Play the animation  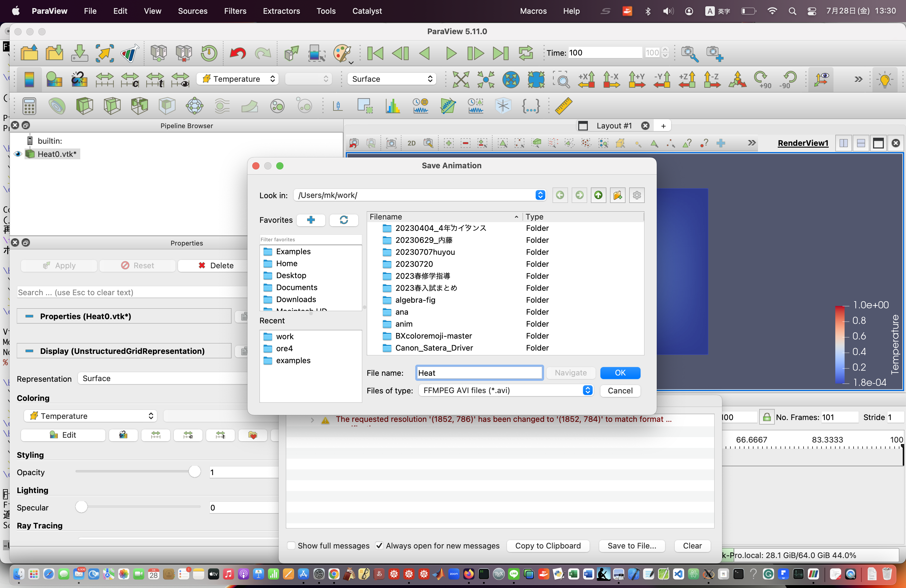(x=451, y=53)
